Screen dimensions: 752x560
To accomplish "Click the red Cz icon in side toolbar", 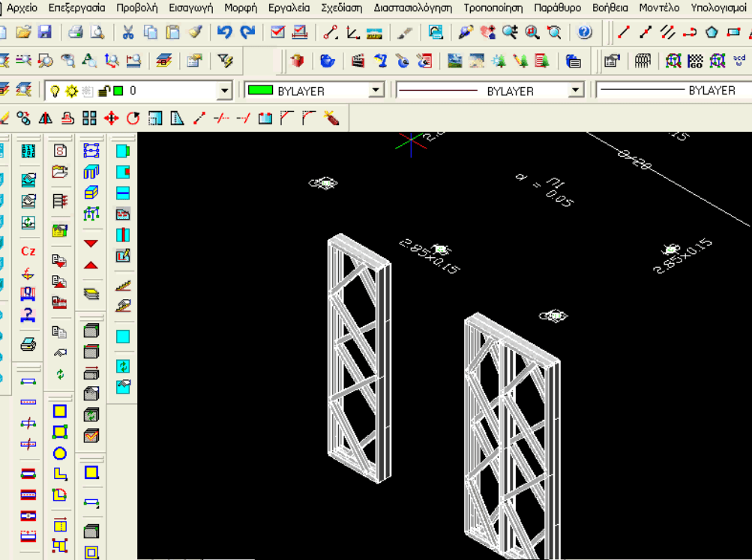I will [x=28, y=251].
